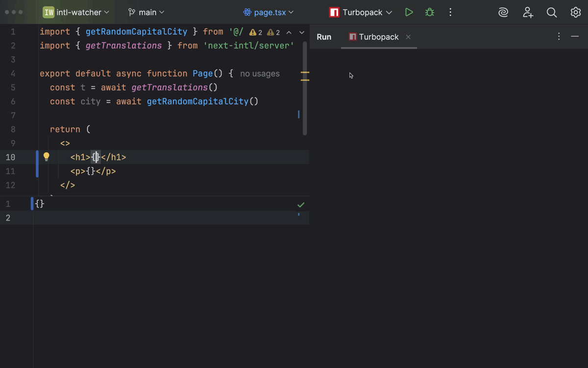Run Turbopack with the green play icon
The width and height of the screenshot is (588, 368).
pyautogui.click(x=409, y=12)
